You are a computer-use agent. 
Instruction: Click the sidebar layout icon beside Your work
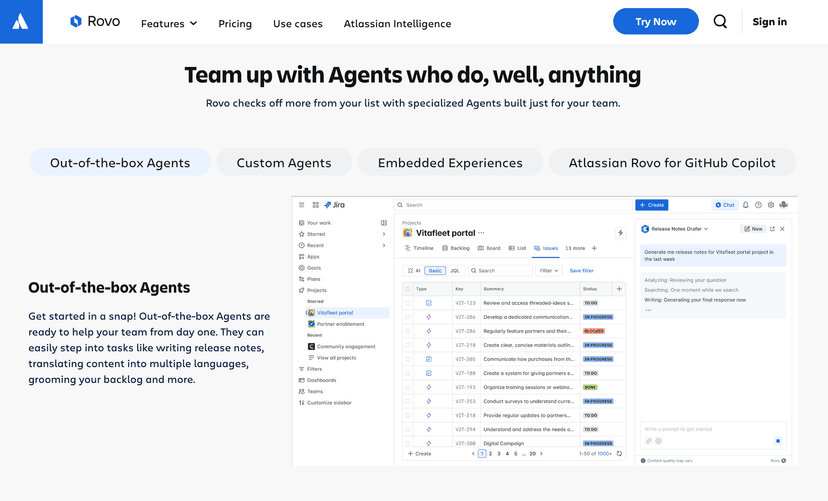coord(384,223)
